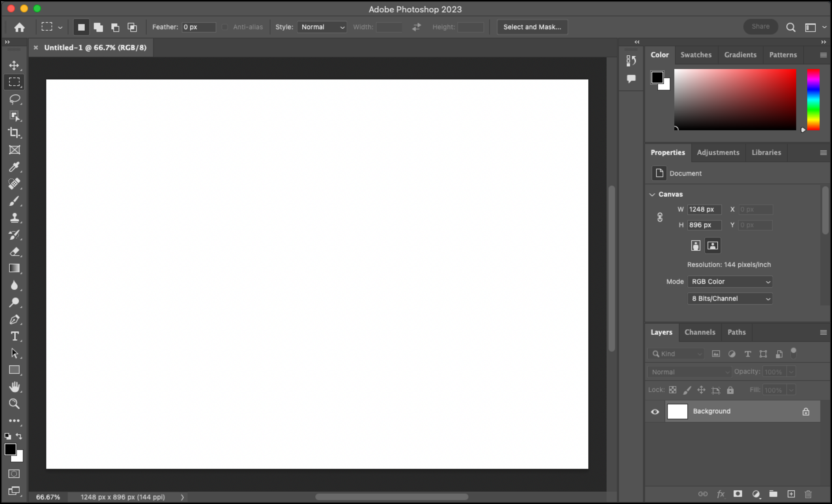Toggle transparent pixels lock
The image size is (832, 504).
[672, 390]
